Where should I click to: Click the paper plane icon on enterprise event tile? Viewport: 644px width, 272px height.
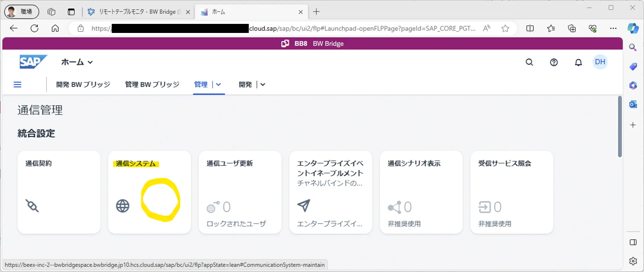(304, 206)
